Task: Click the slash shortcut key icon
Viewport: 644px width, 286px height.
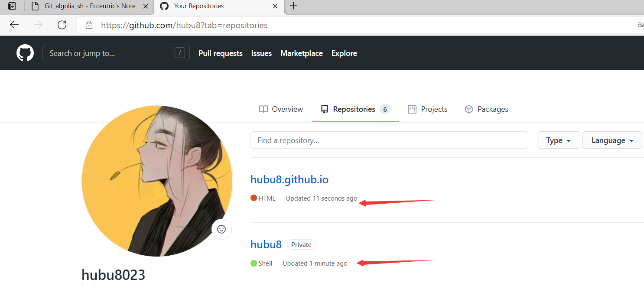Action: click(179, 53)
